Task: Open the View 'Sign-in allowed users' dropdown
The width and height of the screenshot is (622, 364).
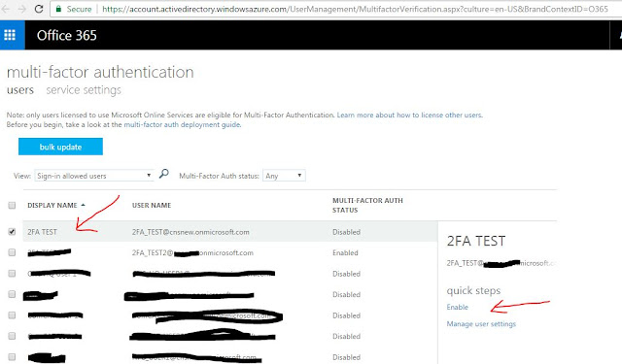Action: [x=94, y=176]
